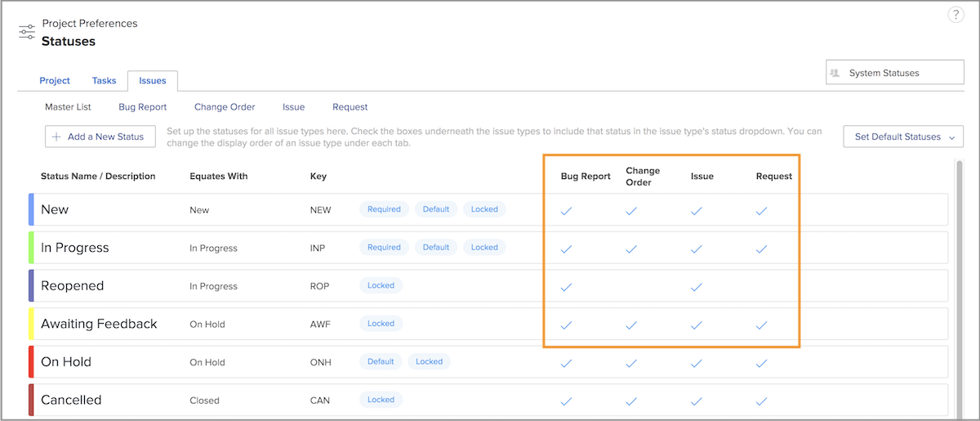The width and height of the screenshot is (980, 421).
Task: Select the Reopened status name
Action: pos(72,286)
